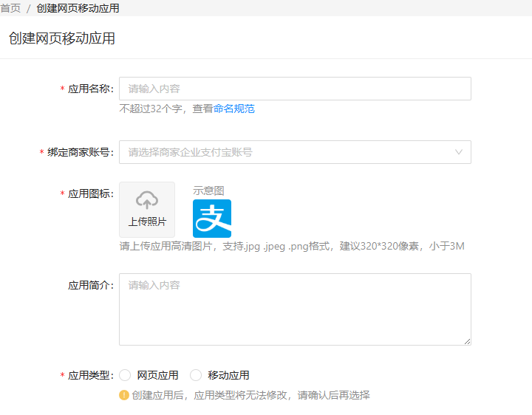532x415 pixels.
Task: Click the 应用图标 field label
Action: (x=89, y=193)
